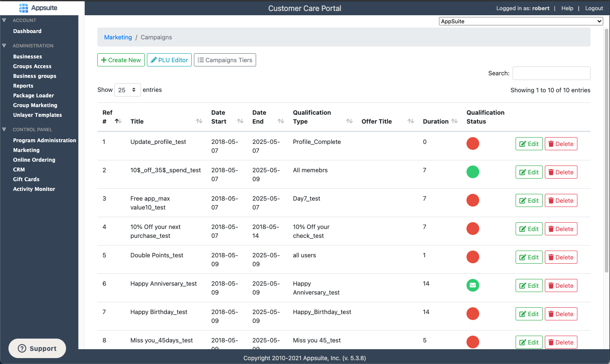Sort by Date Start column arrows
This screenshot has height=364, width=610.
point(240,121)
